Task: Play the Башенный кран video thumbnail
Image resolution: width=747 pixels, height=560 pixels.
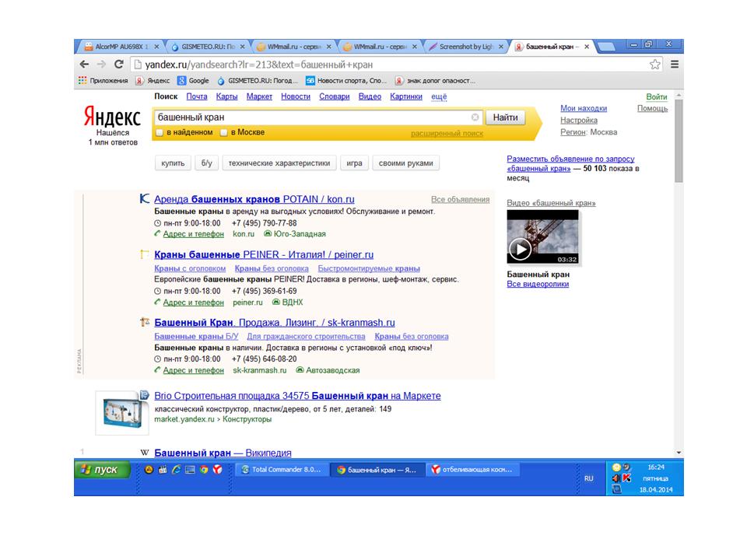Action: coord(542,236)
